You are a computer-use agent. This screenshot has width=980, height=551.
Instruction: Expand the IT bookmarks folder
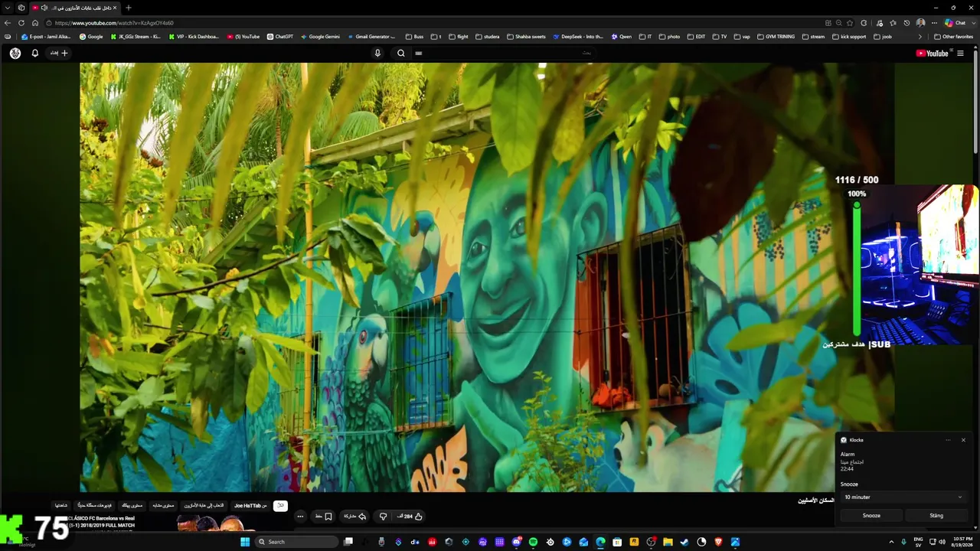(x=645, y=37)
